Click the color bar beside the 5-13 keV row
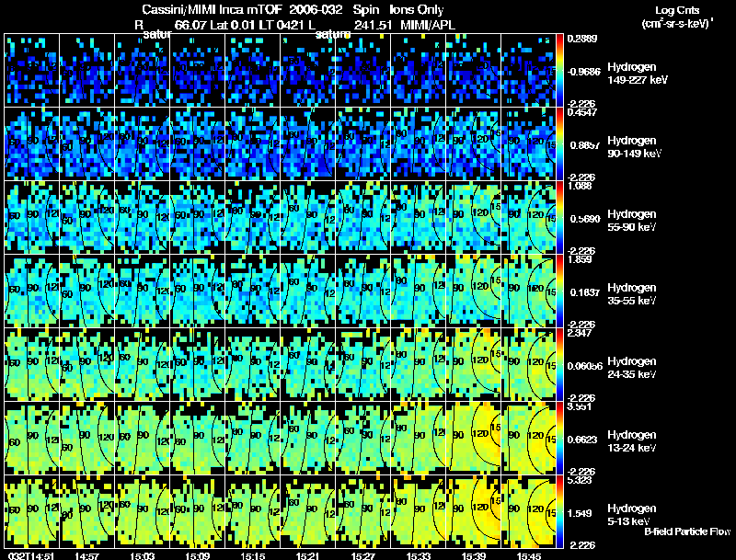 [x=560, y=512]
